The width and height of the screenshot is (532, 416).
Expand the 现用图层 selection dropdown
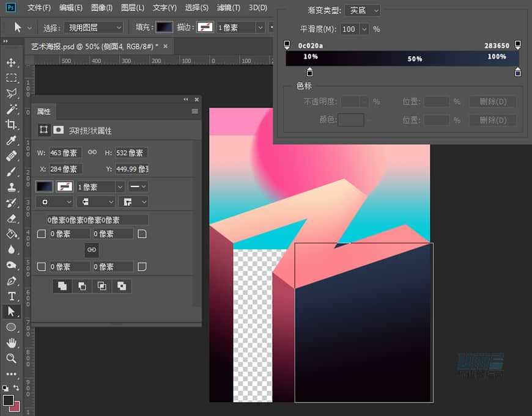point(93,27)
